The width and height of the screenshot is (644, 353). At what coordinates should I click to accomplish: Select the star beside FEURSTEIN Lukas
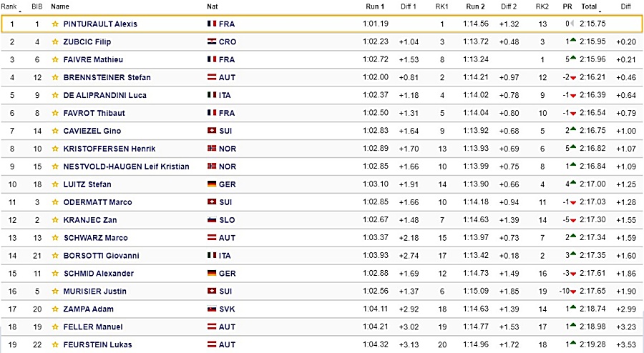click(55, 345)
